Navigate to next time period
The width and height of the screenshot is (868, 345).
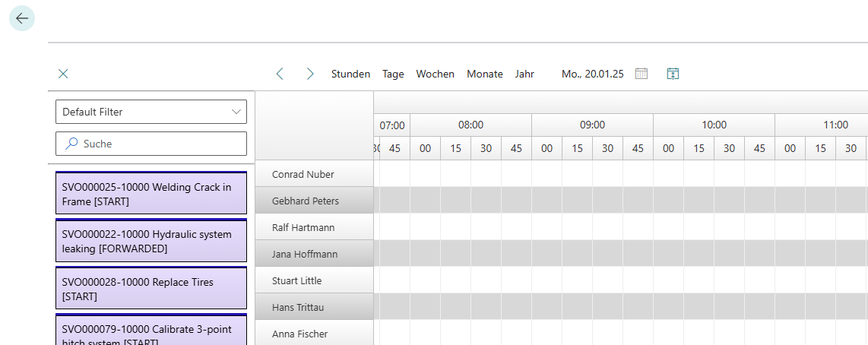(x=310, y=74)
